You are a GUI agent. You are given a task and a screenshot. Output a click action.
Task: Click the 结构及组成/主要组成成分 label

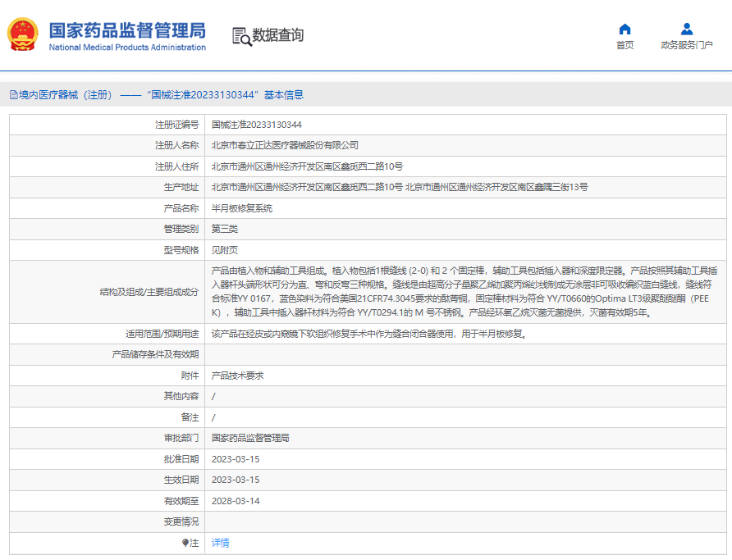click(x=149, y=292)
